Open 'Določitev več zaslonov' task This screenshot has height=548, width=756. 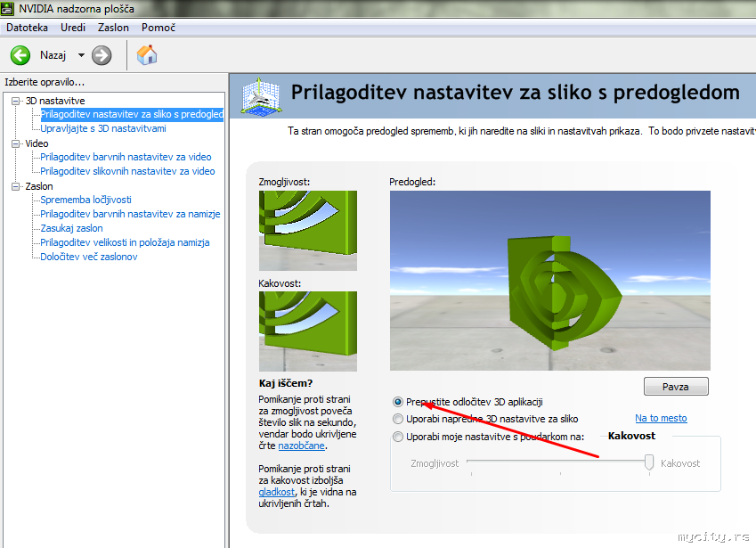[x=89, y=257]
